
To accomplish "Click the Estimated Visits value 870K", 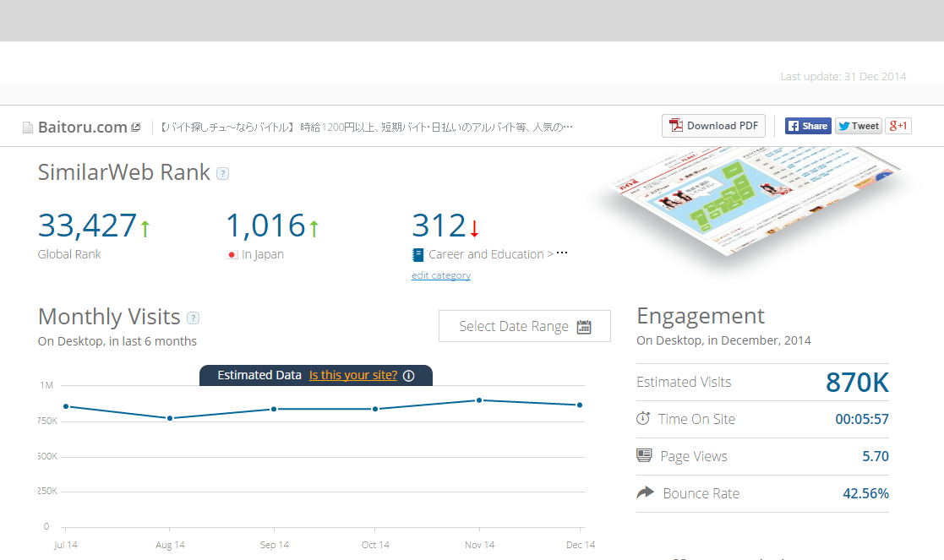I will (x=857, y=383).
